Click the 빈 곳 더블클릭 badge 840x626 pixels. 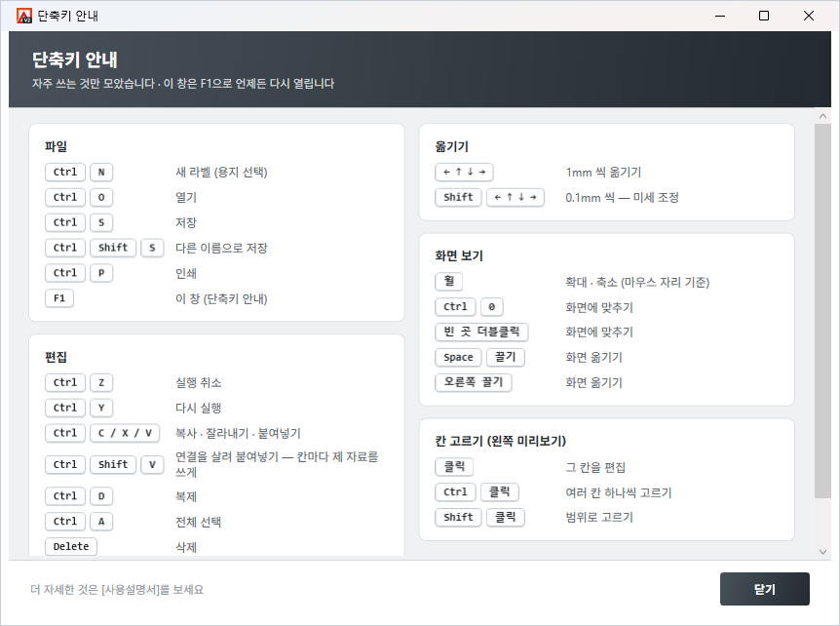pyautogui.click(x=481, y=332)
